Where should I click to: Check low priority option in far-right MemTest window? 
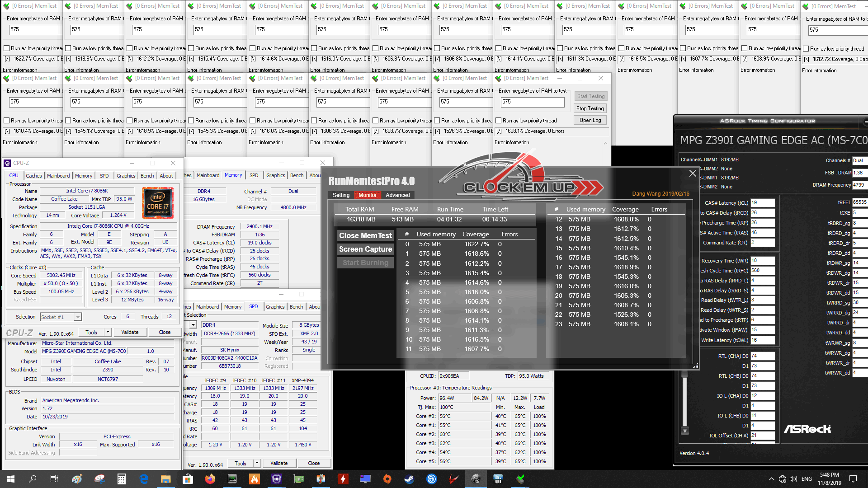click(x=806, y=49)
